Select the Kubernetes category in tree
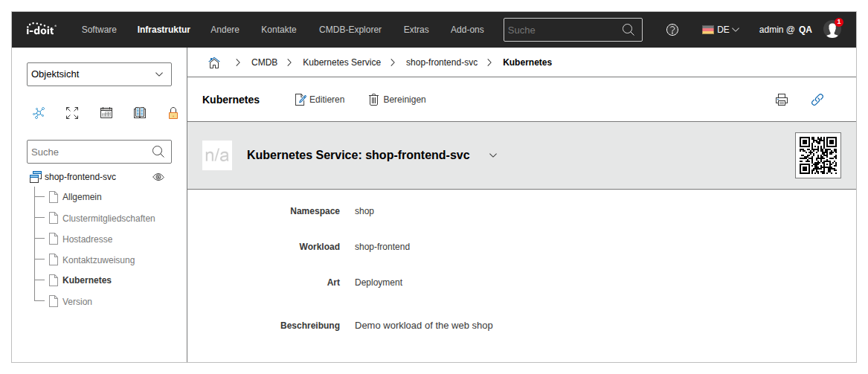Viewport: 868px width, 374px height. tap(87, 280)
